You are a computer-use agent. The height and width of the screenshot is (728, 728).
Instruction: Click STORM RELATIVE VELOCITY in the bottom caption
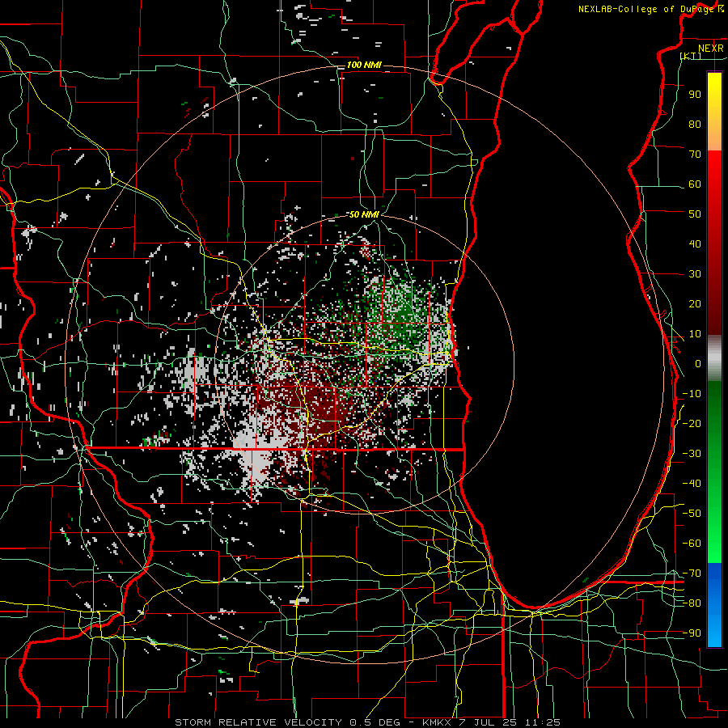tap(258, 722)
